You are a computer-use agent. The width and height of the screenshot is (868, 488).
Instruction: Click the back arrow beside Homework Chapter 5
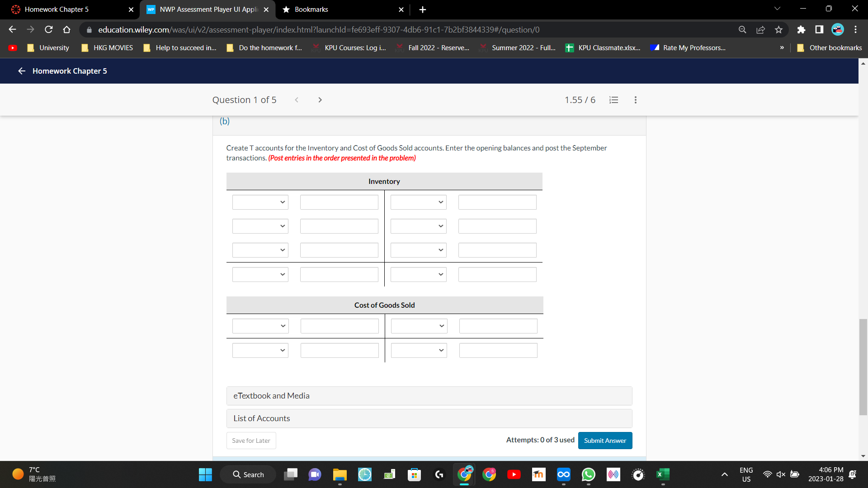pos(21,71)
